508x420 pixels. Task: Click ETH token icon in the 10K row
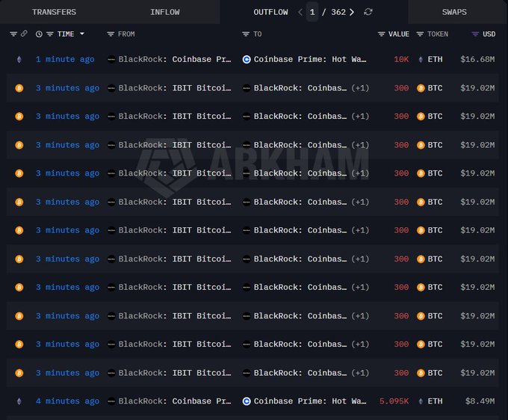point(421,59)
